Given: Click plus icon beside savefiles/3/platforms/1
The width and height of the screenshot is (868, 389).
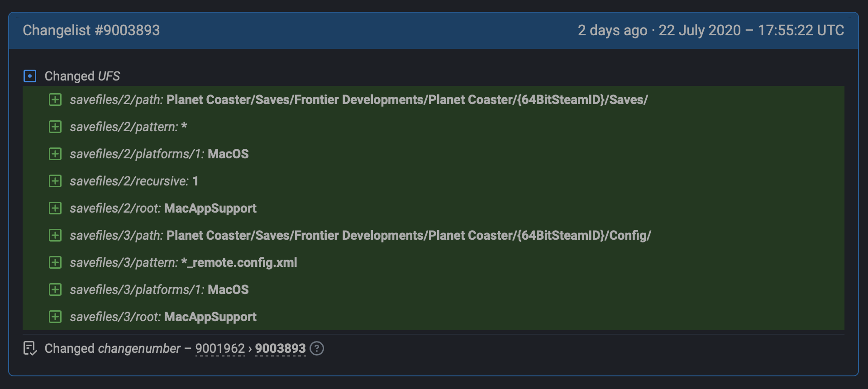Looking at the screenshot, I should [55, 289].
